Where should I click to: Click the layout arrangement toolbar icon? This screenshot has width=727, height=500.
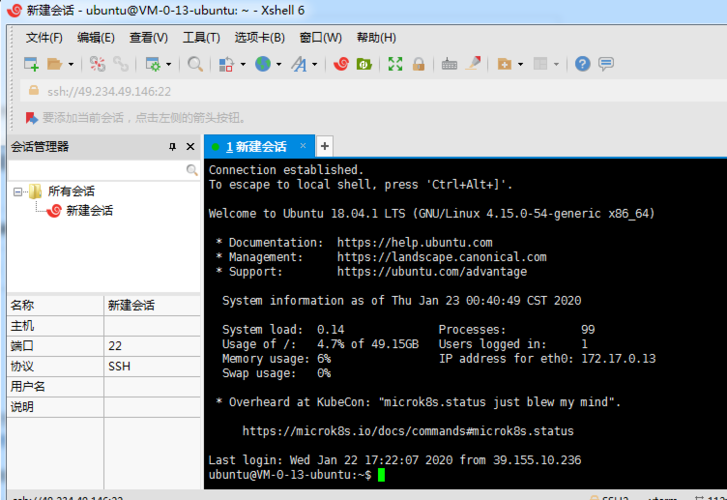click(540, 64)
